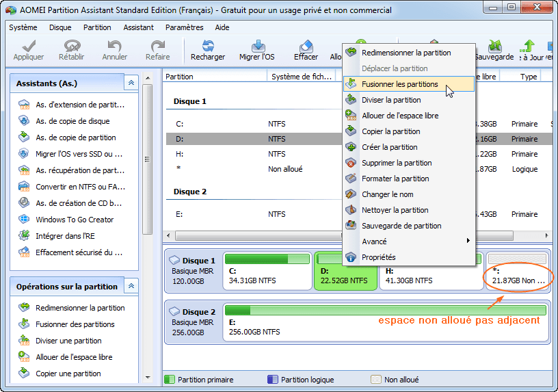
Task: Open the Paramètres menu
Action: pyautogui.click(x=185, y=27)
